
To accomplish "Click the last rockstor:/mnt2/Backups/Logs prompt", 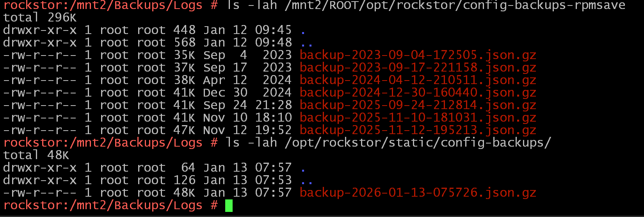I will click(x=103, y=205).
